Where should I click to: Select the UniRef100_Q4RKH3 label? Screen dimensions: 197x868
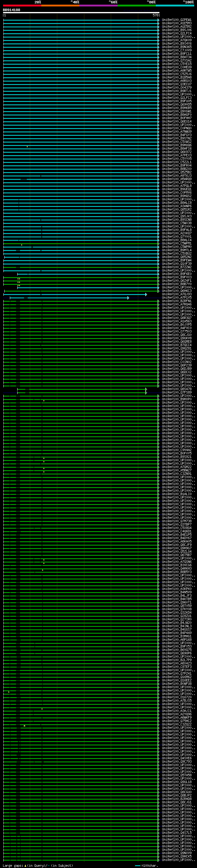click(x=176, y=569)
